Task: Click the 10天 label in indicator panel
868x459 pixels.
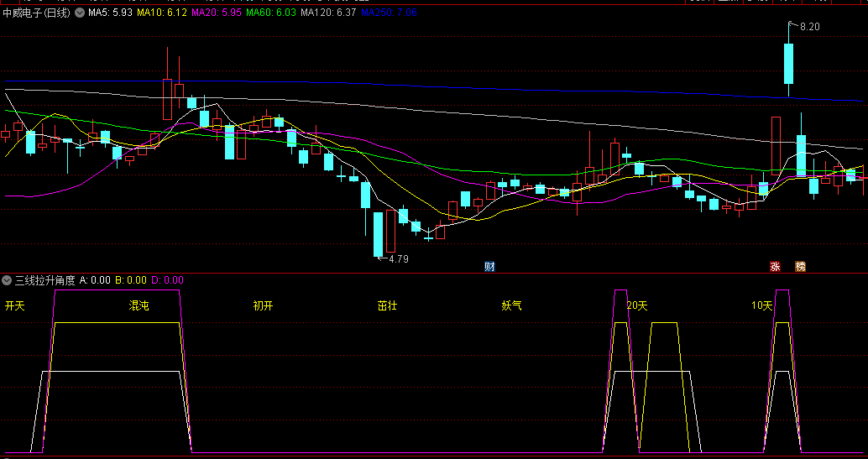Action: click(x=761, y=305)
